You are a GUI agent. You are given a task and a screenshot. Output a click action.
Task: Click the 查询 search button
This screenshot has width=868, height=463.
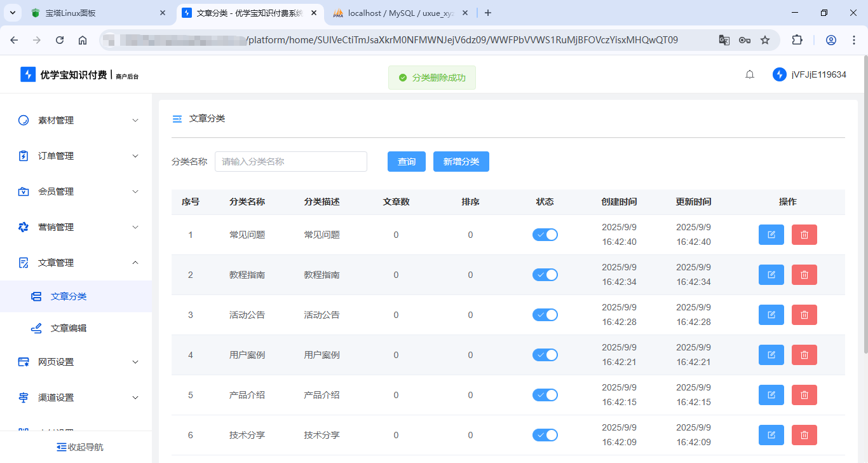click(x=407, y=162)
